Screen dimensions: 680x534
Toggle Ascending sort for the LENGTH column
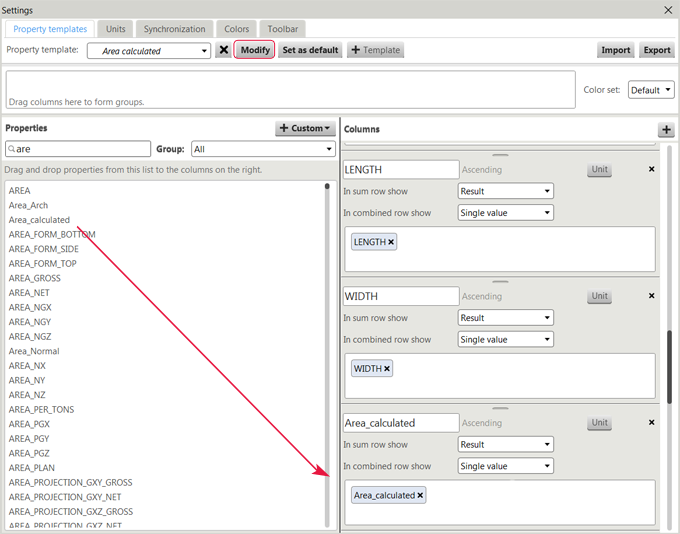(482, 170)
